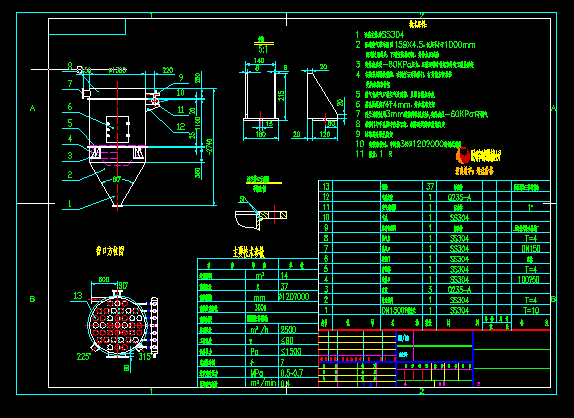The width and height of the screenshot is (574, 418).
Task: Click value 37 in the technical parameters table
Action: tap(284, 286)
